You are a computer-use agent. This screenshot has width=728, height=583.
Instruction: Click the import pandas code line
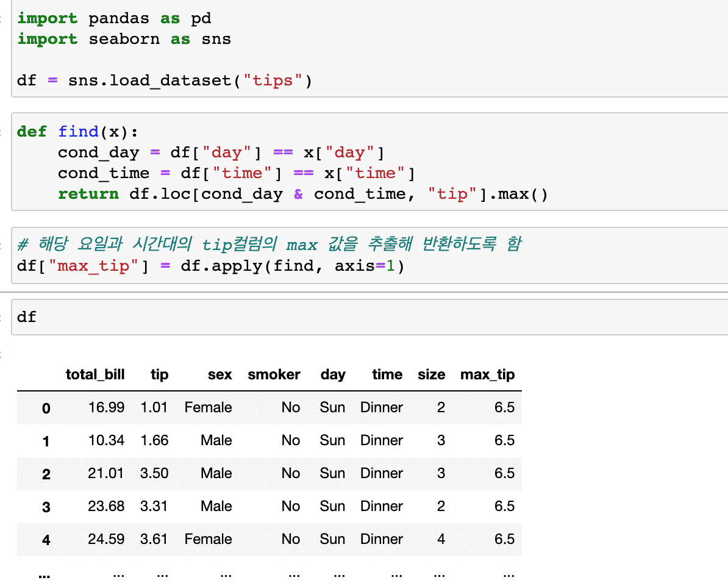114,18
